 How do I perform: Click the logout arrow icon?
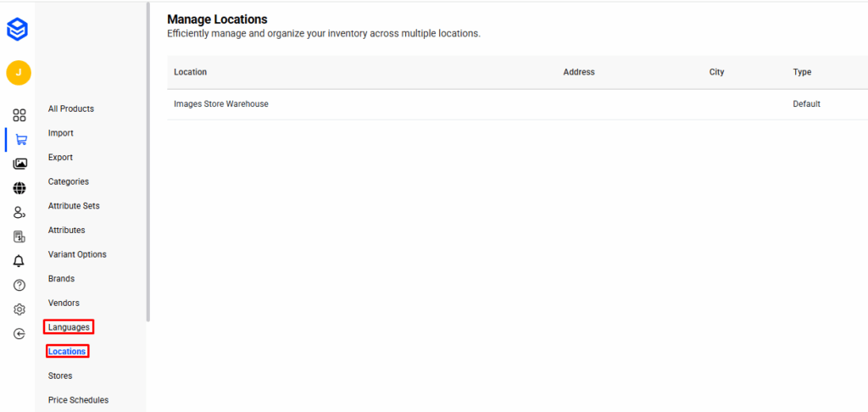click(19, 334)
